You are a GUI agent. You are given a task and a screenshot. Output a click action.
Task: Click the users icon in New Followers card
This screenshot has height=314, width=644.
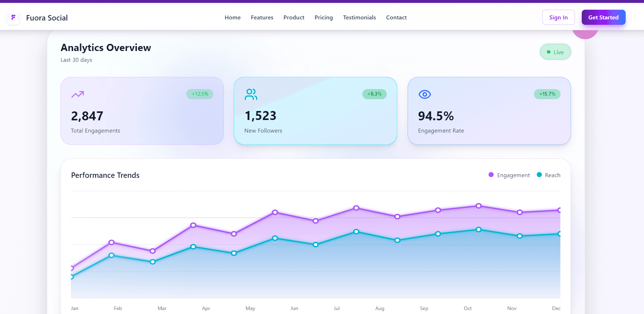251,94
